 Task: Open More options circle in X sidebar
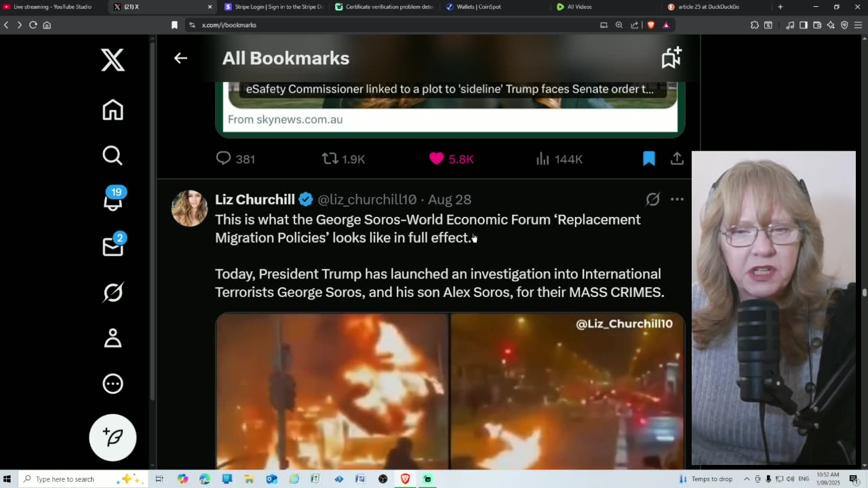[113, 384]
